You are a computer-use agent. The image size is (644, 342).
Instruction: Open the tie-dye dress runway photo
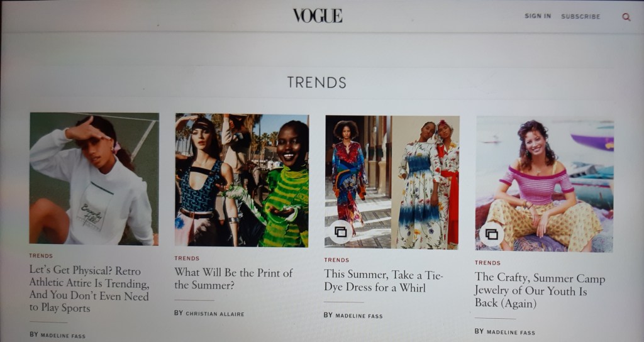point(392,182)
